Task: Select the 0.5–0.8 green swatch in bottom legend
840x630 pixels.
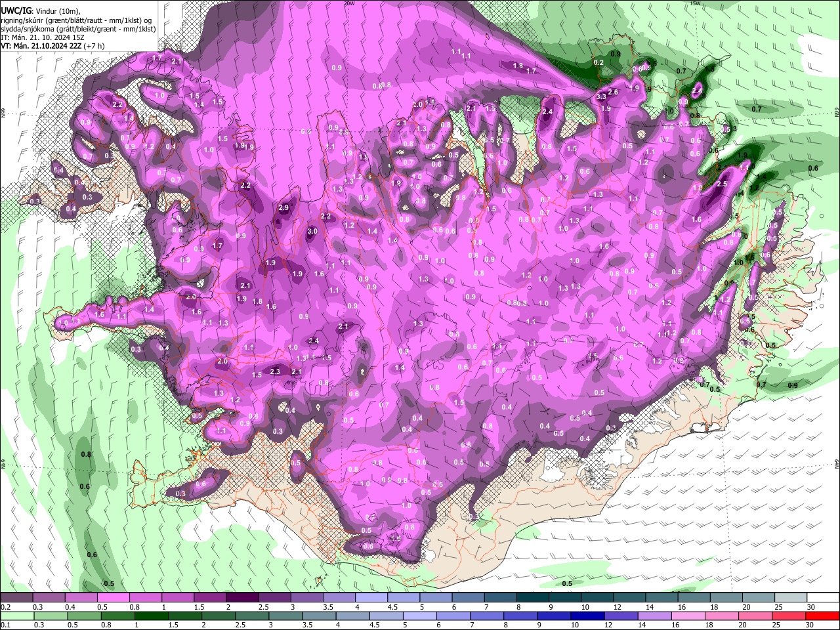Action: (x=85, y=616)
